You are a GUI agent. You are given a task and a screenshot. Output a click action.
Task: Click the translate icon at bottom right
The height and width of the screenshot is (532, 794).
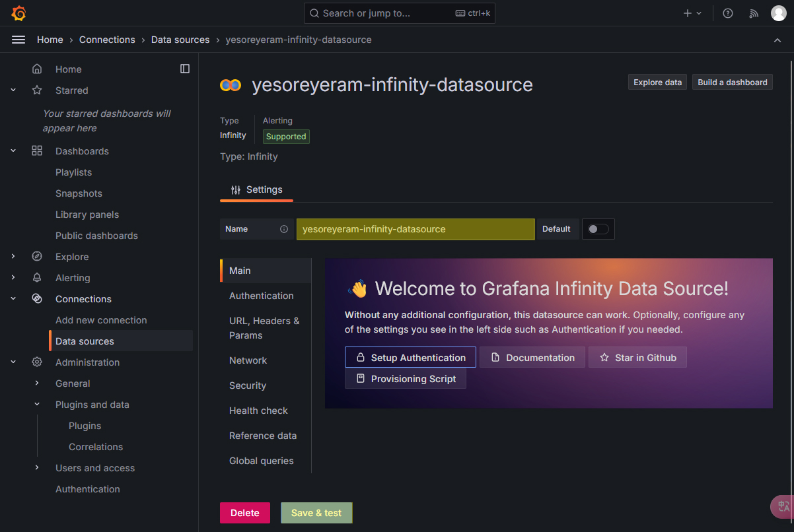click(783, 506)
